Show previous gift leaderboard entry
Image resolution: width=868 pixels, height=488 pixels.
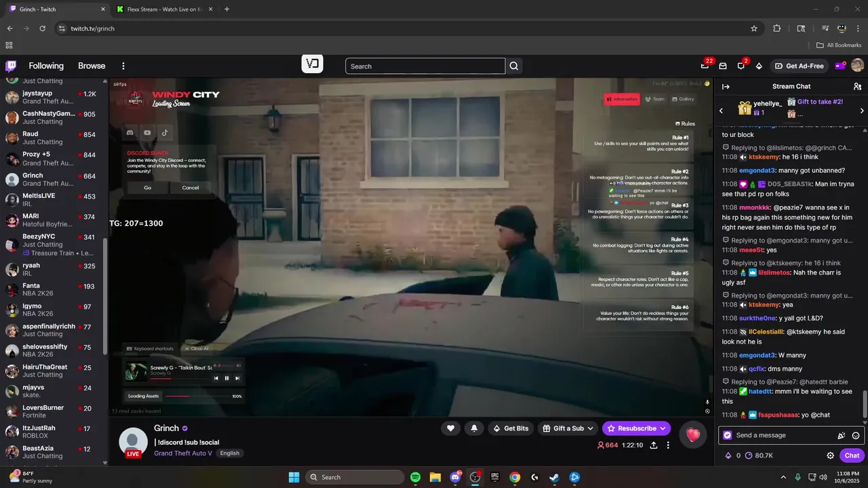(722, 110)
